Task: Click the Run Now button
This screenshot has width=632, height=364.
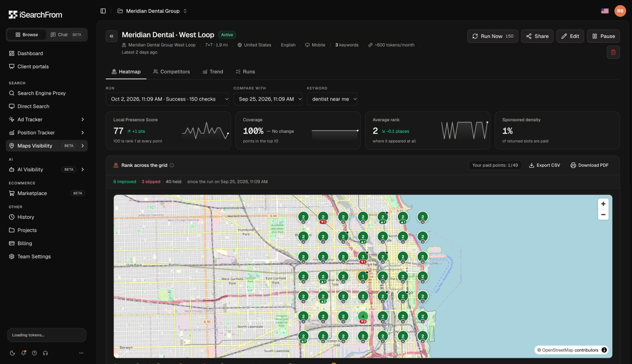Action: pyautogui.click(x=492, y=36)
